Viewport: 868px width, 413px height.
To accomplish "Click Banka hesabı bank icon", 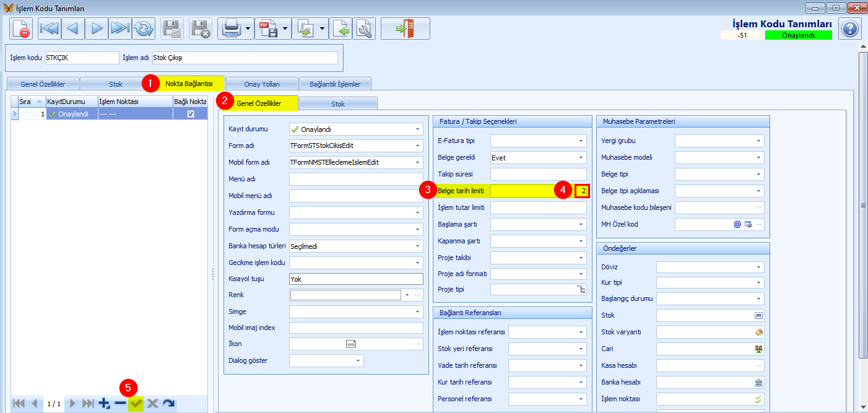I will pyautogui.click(x=758, y=382).
